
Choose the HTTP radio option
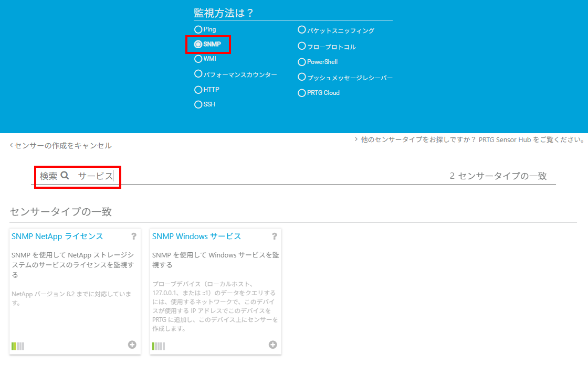pyautogui.click(x=198, y=90)
